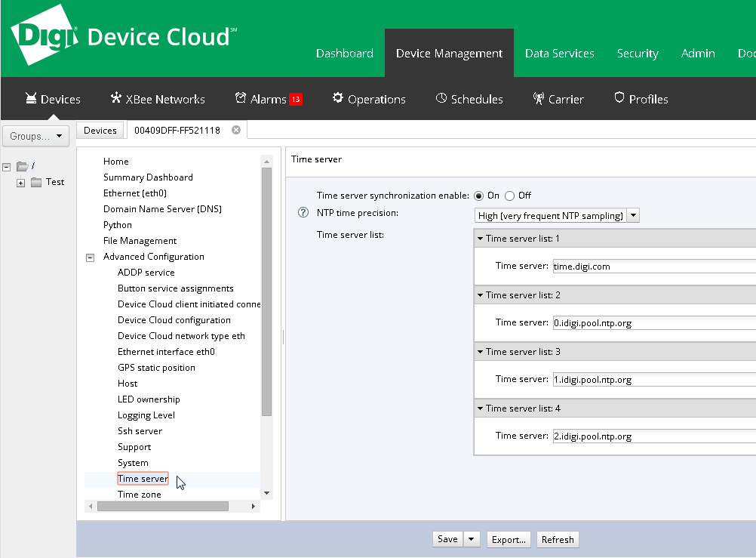Go to Operations gear item
Viewport: 756px width, 558px height.
(x=369, y=99)
